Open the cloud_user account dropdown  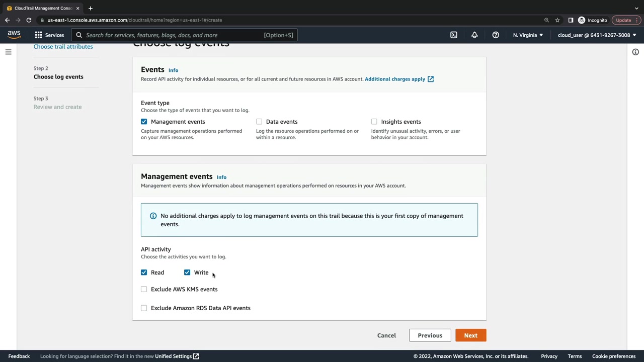pos(597,35)
